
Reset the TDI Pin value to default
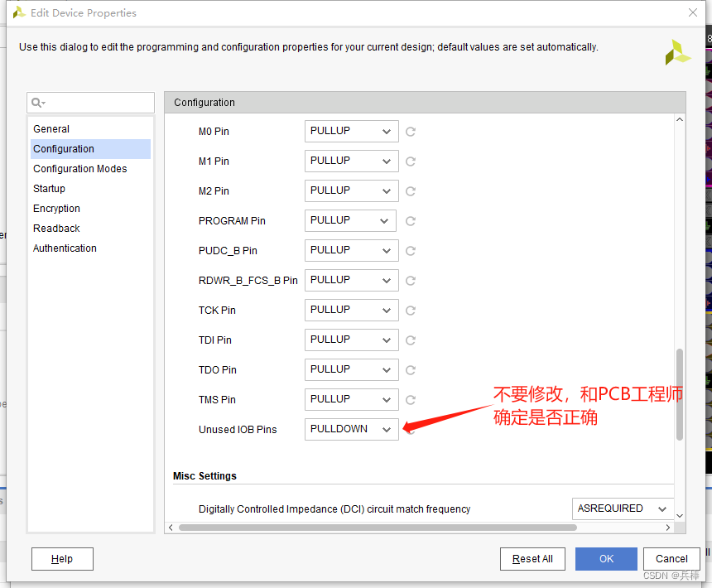click(411, 340)
